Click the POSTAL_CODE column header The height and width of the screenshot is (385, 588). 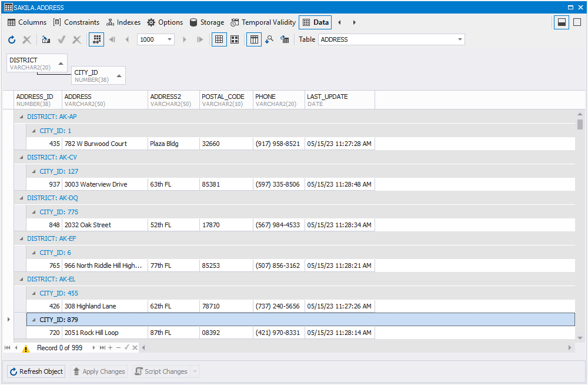[x=226, y=100]
